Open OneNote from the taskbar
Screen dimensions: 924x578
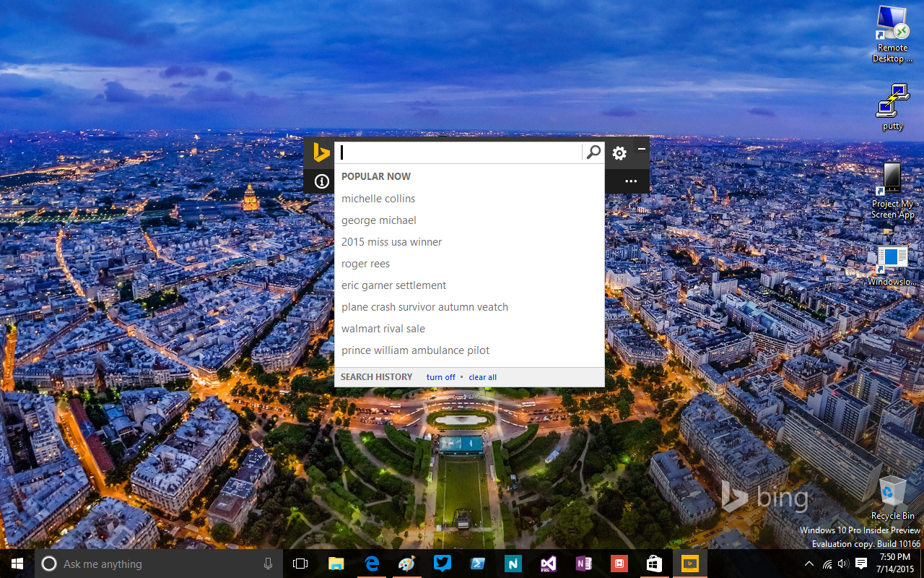[x=584, y=564]
